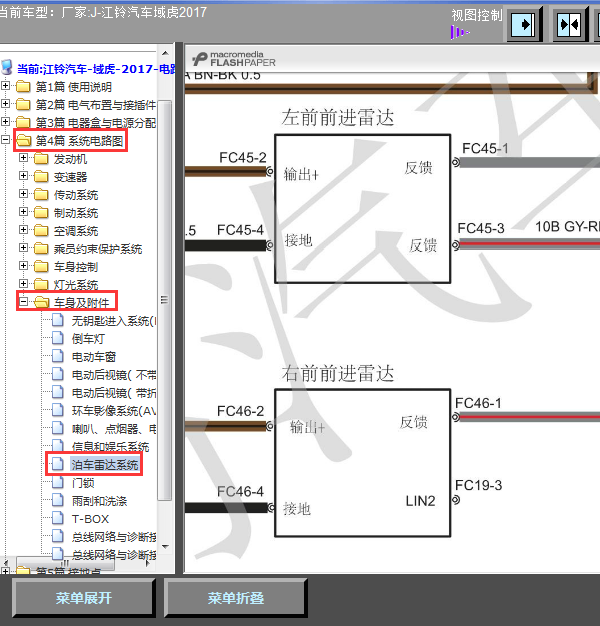
Task: Expand the 变速器 folder
Action: coord(24,176)
